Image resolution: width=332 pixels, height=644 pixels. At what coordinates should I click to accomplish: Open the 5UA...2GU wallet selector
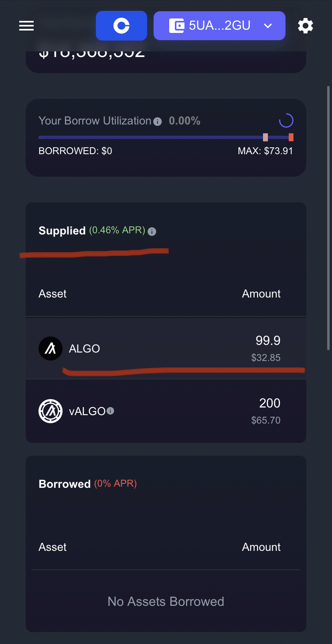219,26
